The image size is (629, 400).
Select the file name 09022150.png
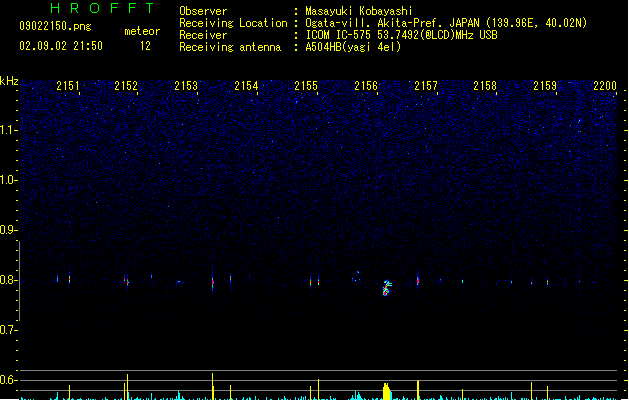point(55,26)
